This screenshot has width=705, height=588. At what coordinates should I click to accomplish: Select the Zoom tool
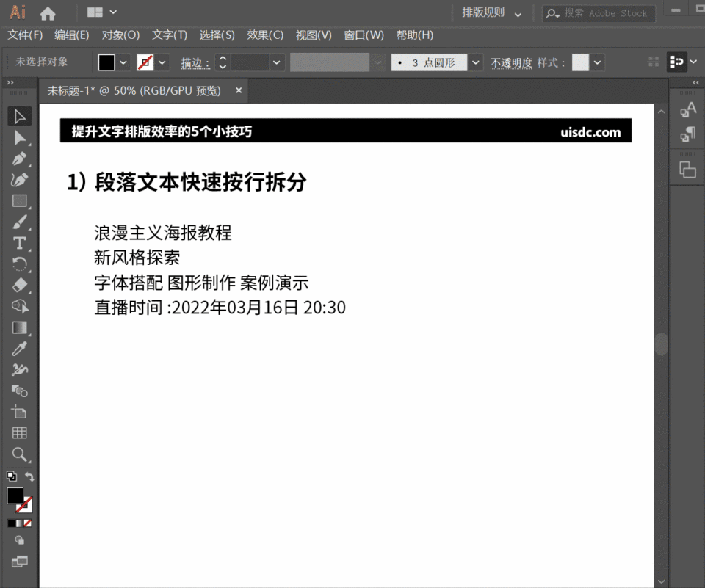20,454
